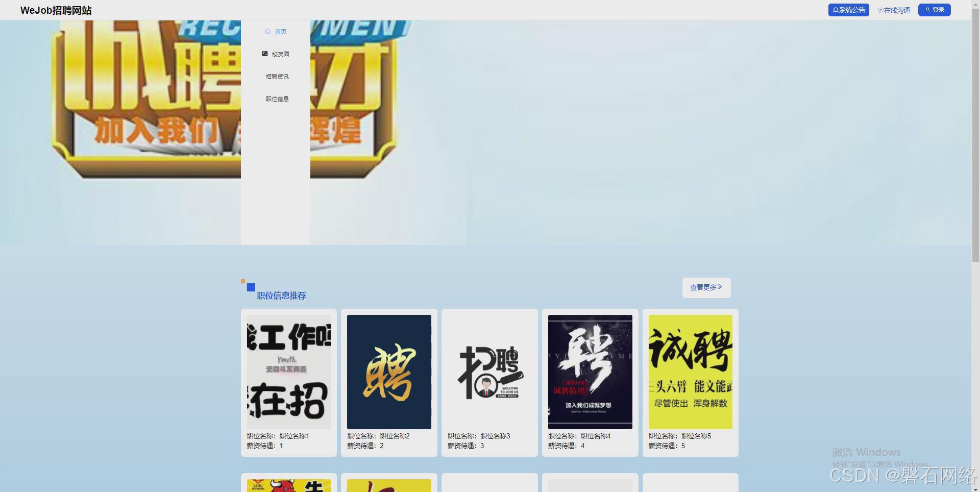
Task: Select the 诚聘 yellow poster for 职位名称5
Action: coord(690,372)
